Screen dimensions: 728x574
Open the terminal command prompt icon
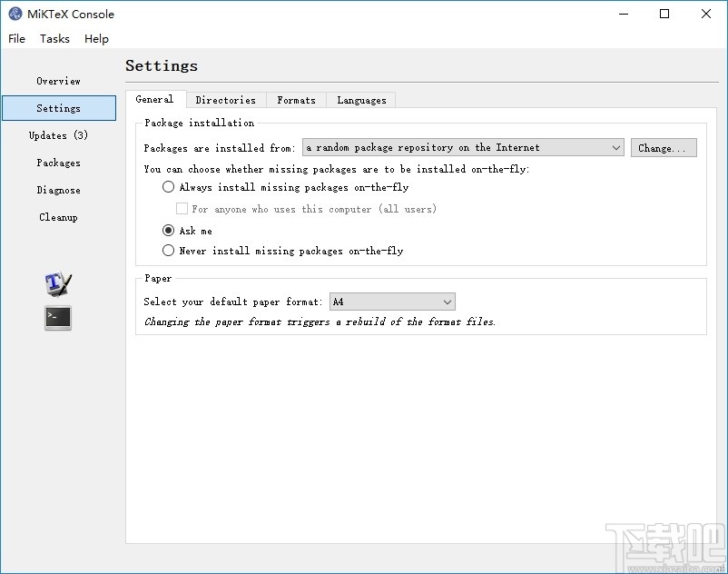[58, 318]
